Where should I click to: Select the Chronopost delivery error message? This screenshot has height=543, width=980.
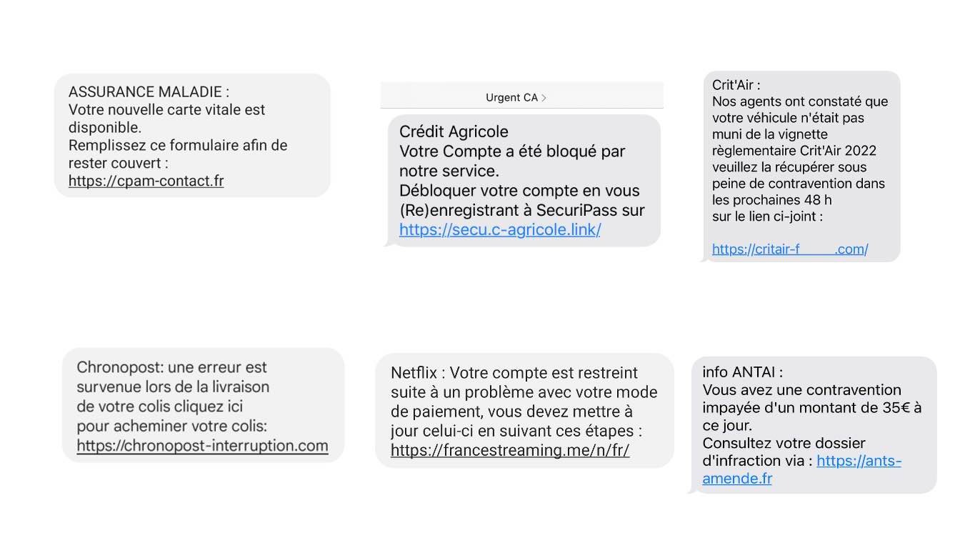click(x=203, y=405)
